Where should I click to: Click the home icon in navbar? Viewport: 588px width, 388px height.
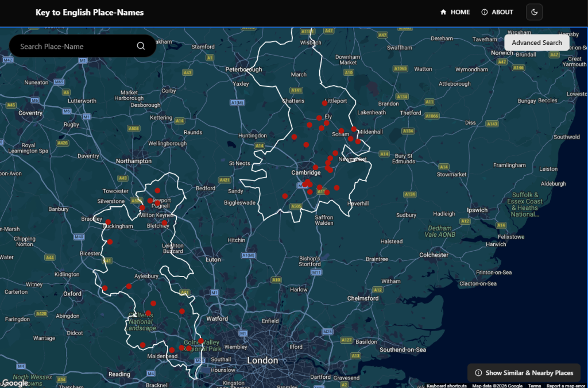pyautogui.click(x=443, y=12)
